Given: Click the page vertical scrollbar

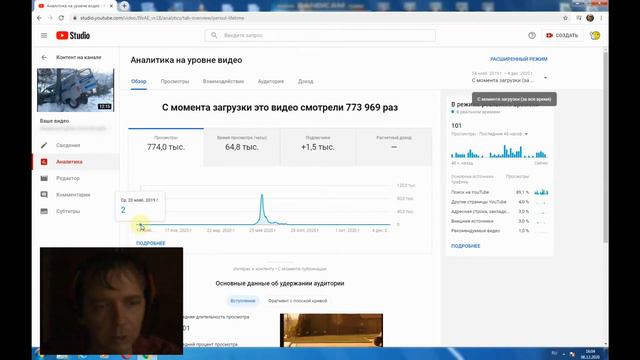Looking at the screenshot, I should 606,147.
